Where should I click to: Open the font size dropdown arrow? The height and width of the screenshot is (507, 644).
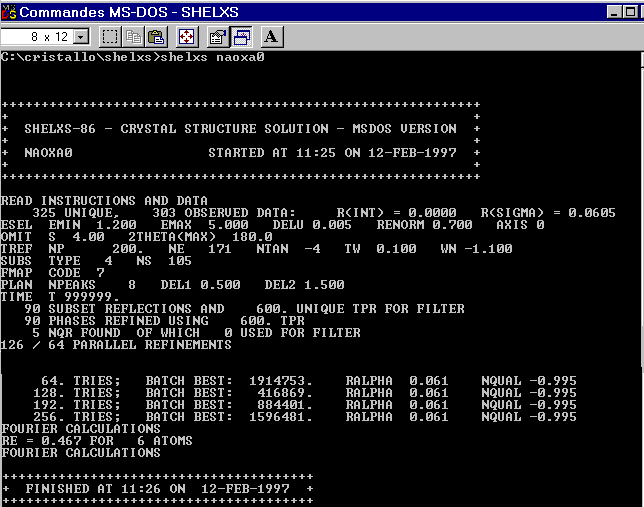click(81, 37)
